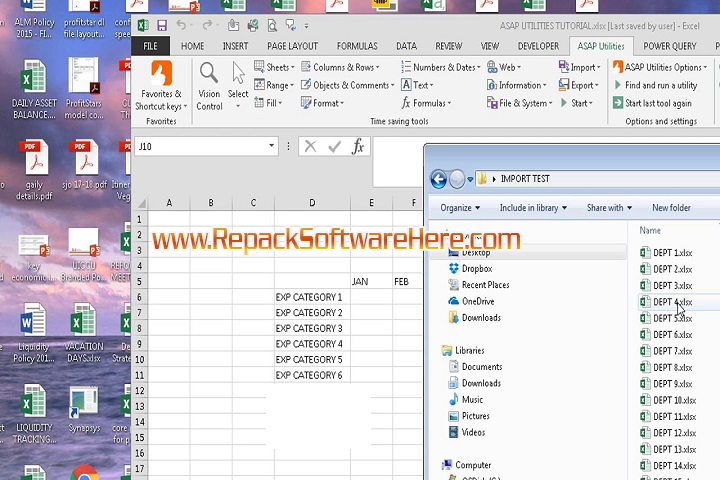Open the Vision Control tool

[209, 86]
